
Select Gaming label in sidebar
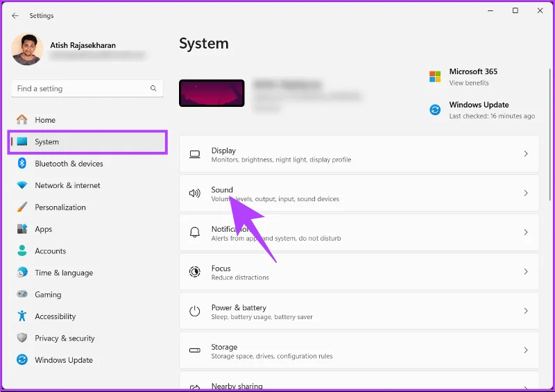click(48, 295)
